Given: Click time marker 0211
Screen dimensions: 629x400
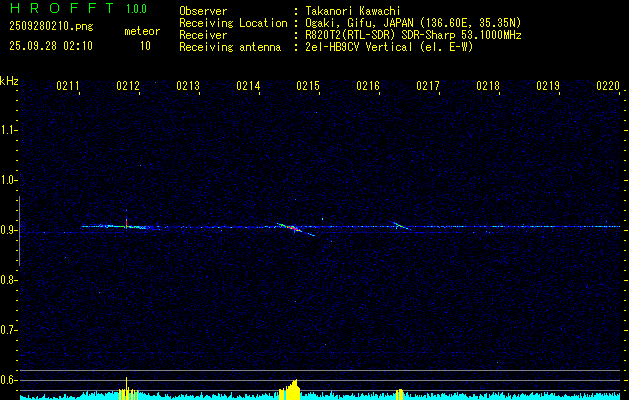Looking at the screenshot, I should (68, 86).
